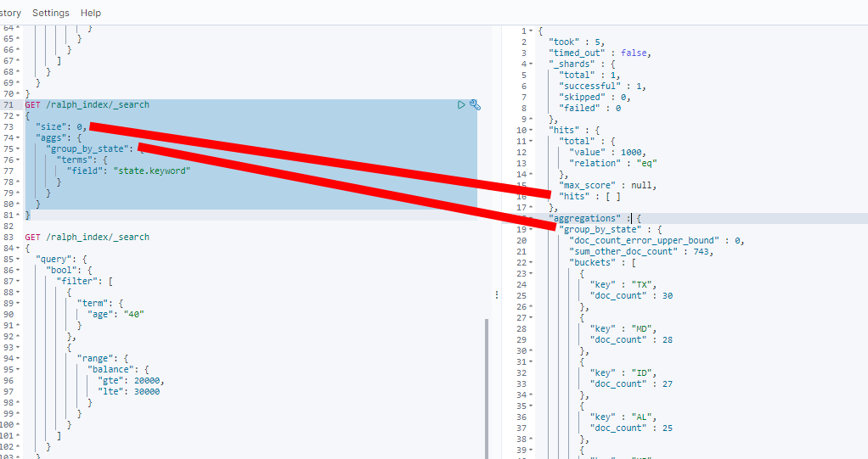
Task: Click the "value" : 1000 line
Action: coord(608,152)
